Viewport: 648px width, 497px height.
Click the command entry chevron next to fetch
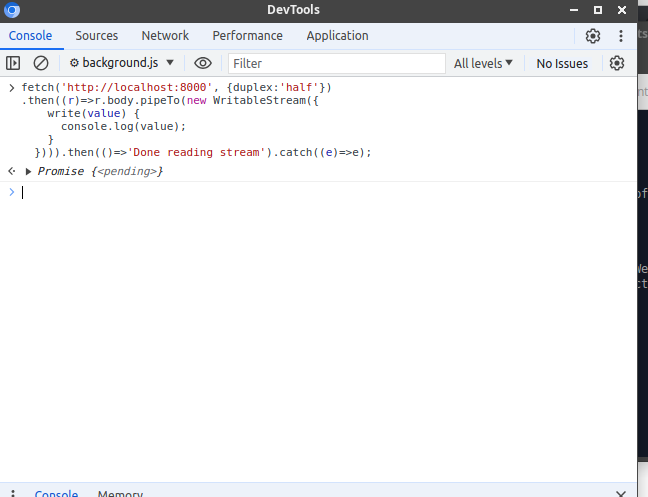point(12,88)
